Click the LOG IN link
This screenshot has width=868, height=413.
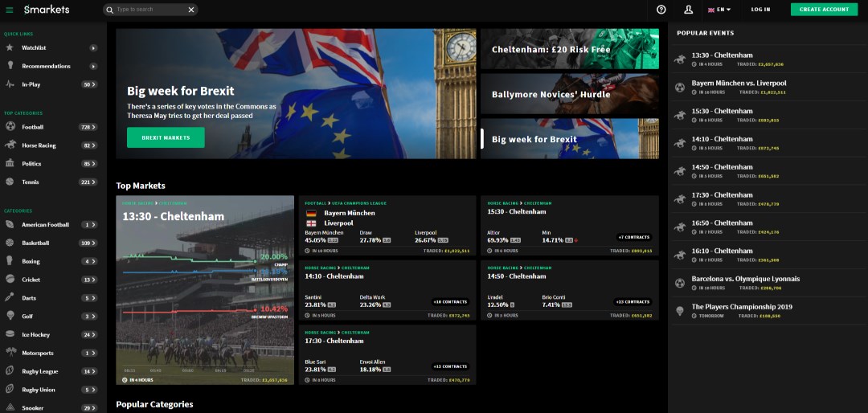pos(760,10)
